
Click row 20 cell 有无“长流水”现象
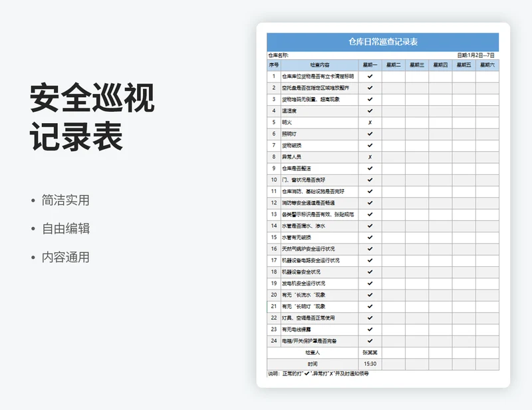pyautogui.click(x=320, y=295)
